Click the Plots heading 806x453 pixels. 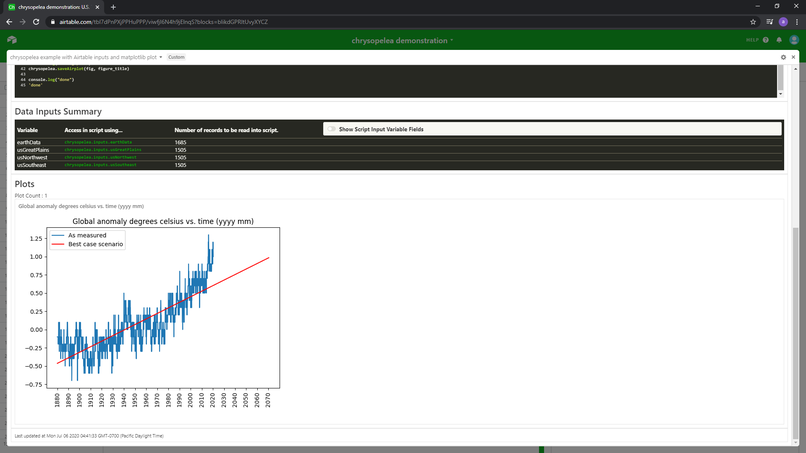pos(25,184)
